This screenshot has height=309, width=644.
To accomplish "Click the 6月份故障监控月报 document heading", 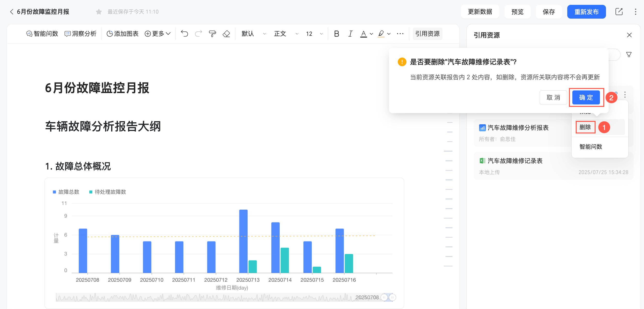I will pos(97,88).
